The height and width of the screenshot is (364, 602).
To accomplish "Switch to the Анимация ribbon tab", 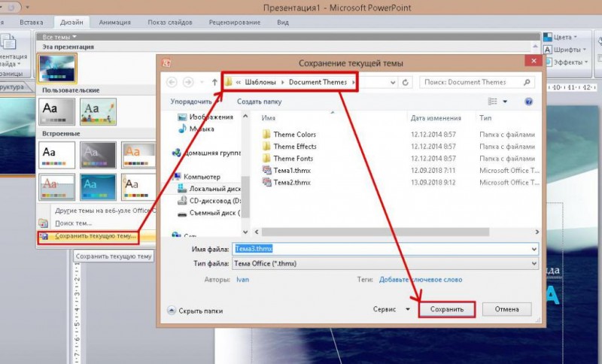I will coord(115,23).
